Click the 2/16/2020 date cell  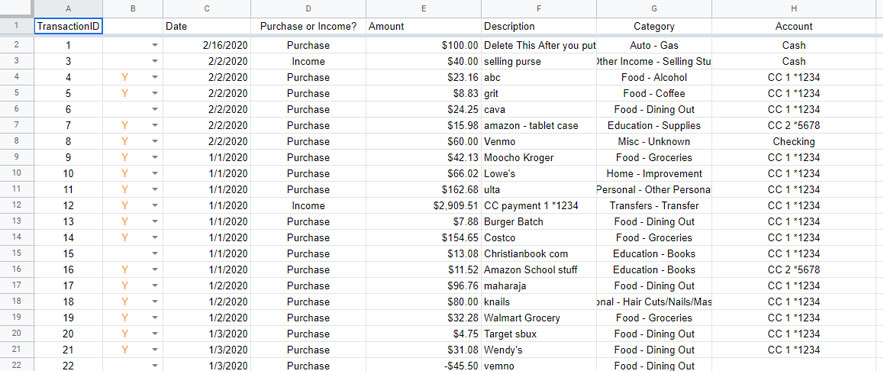[x=207, y=46]
